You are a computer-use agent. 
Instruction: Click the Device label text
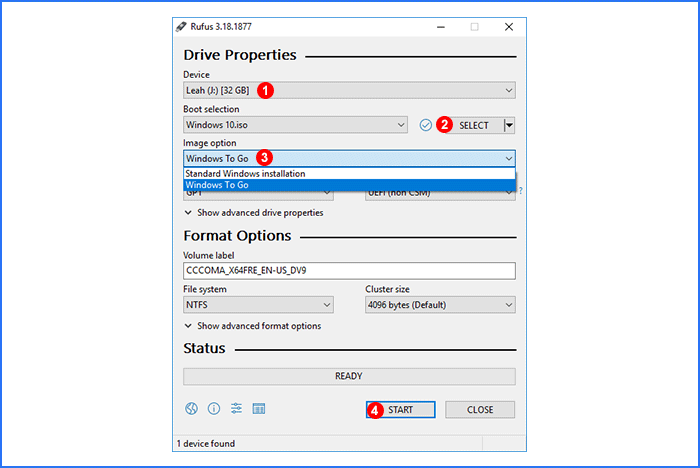tap(196, 75)
